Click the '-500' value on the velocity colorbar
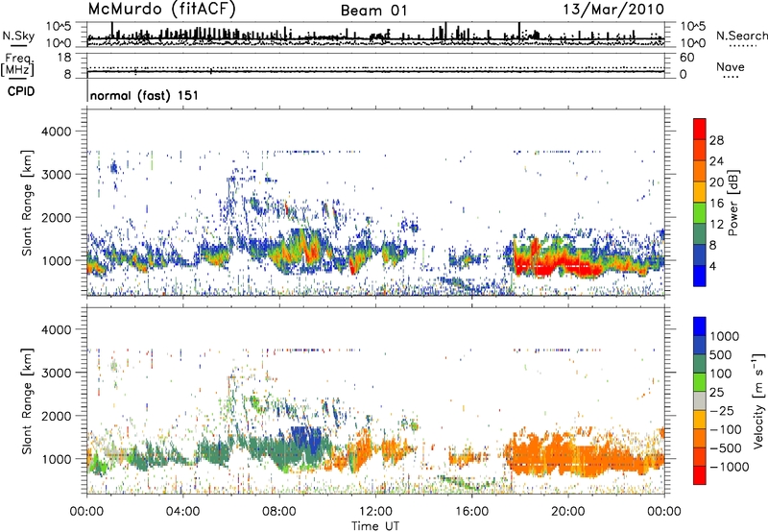Image resolution: width=768 pixels, height=532 pixels. click(x=726, y=448)
